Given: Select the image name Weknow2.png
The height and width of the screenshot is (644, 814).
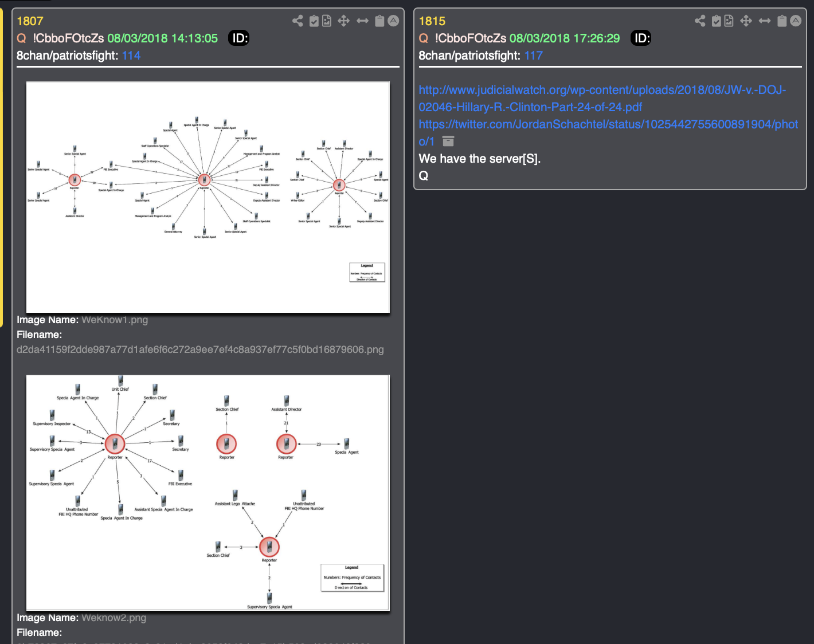Looking at the screenshot, I should [x=114, y=618].
